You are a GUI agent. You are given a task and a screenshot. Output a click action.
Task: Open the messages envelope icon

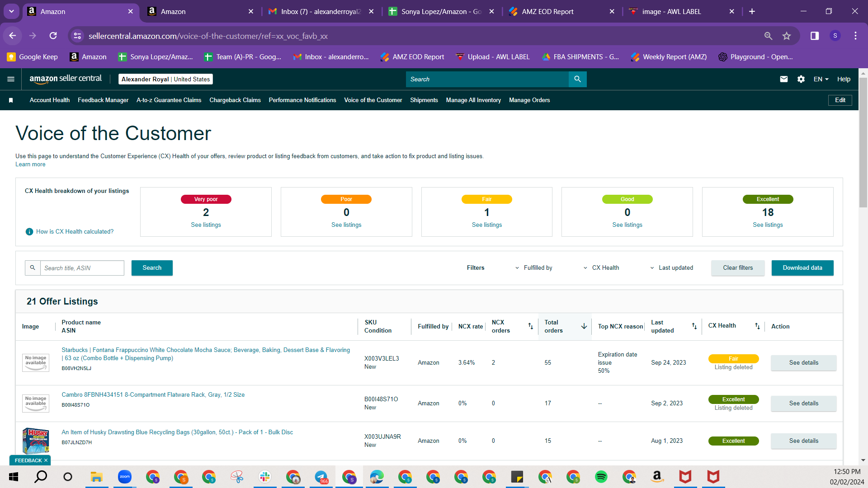pyautogui.click(x=784, y=79)
